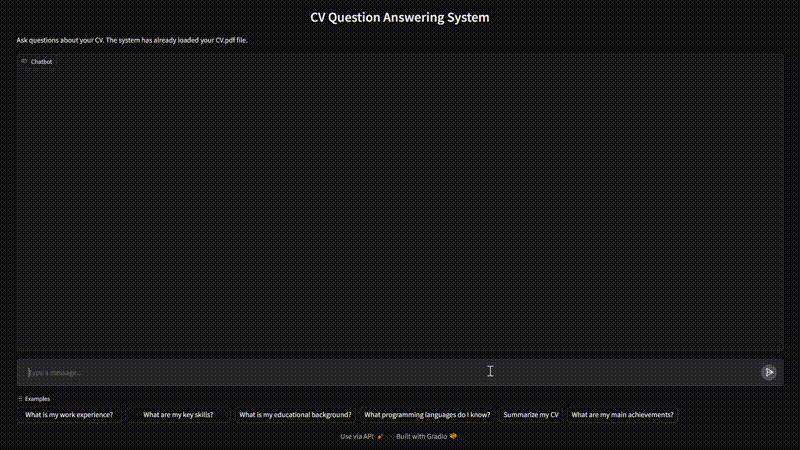Click the 'Summarize my CV' example
This screenshot has width=800, height=450.
point(531,414)
